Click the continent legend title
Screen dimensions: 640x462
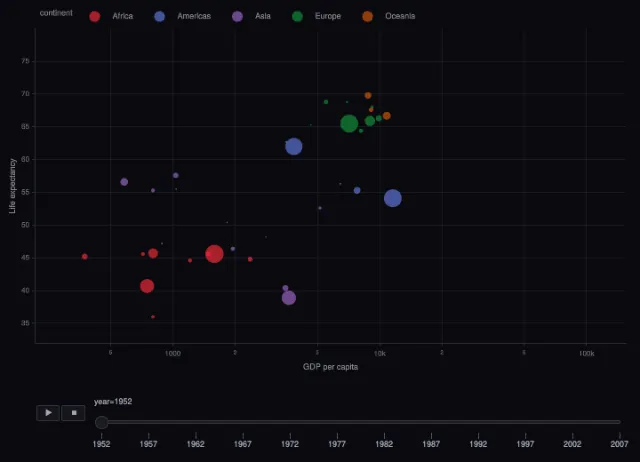click(56, 13)
